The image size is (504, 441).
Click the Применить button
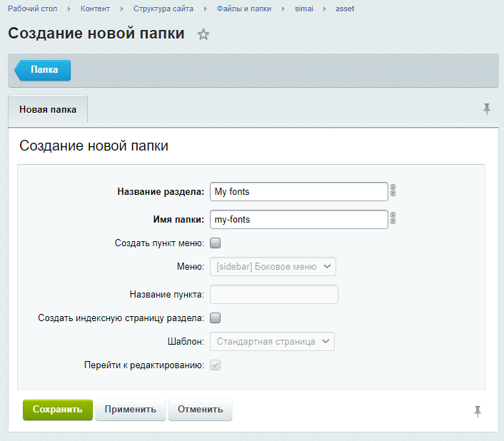pos(131,410)
